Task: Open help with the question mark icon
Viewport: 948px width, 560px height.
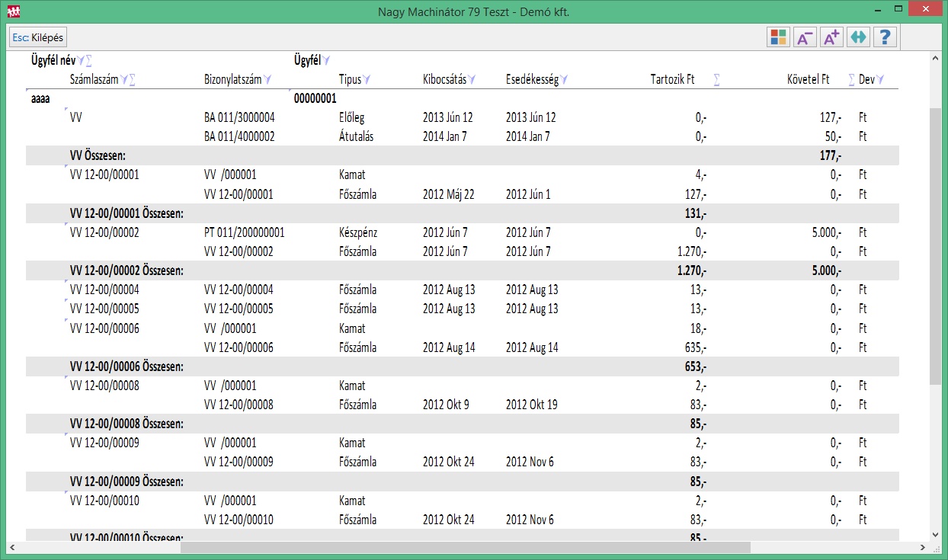Action: tap(884, 37)
